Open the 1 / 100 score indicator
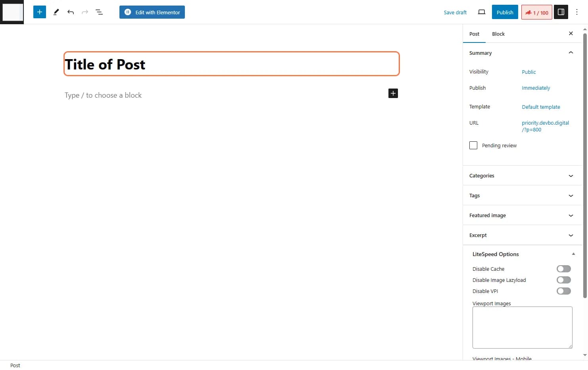The width and height of the screenshot is (588, 370). (537, 12)
